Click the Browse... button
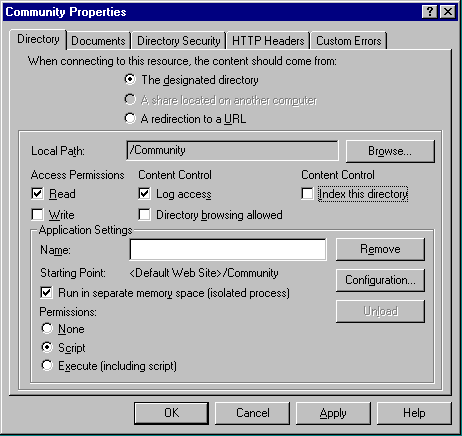 click(x=390, y=151)
